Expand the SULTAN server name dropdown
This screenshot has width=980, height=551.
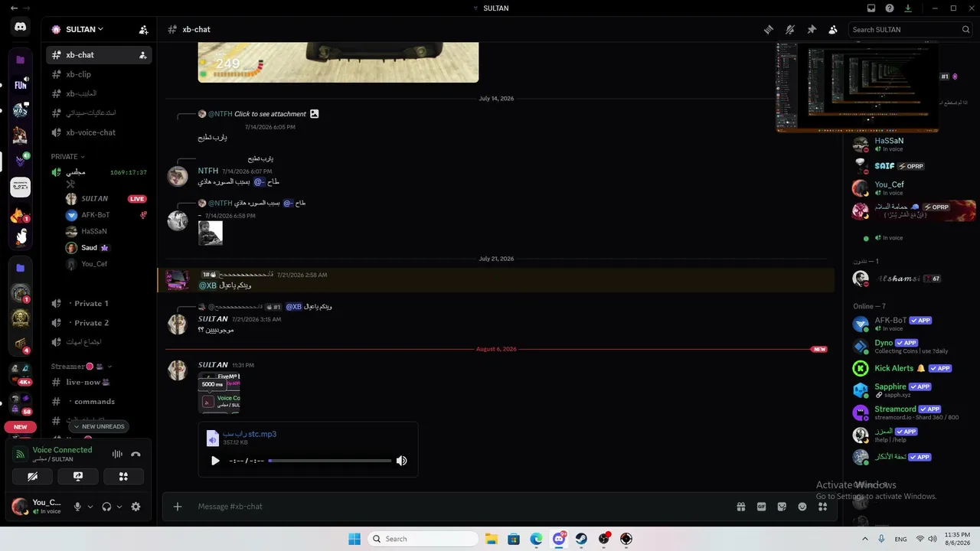click(84, 29)
